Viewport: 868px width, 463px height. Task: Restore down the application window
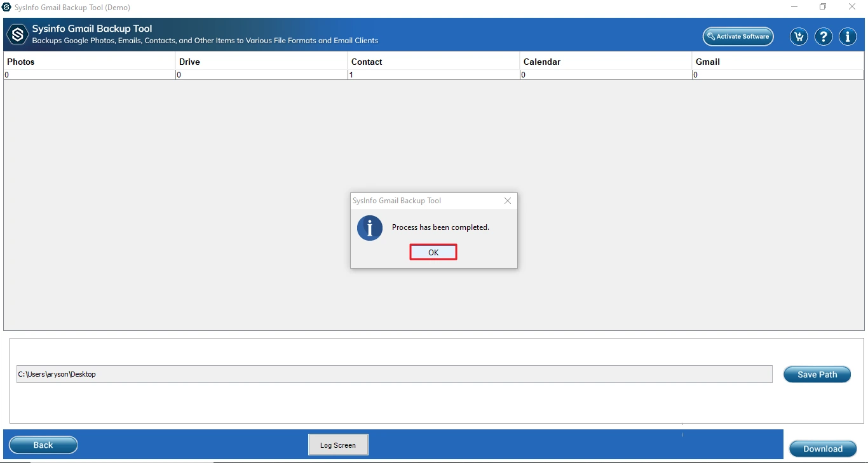823,7
